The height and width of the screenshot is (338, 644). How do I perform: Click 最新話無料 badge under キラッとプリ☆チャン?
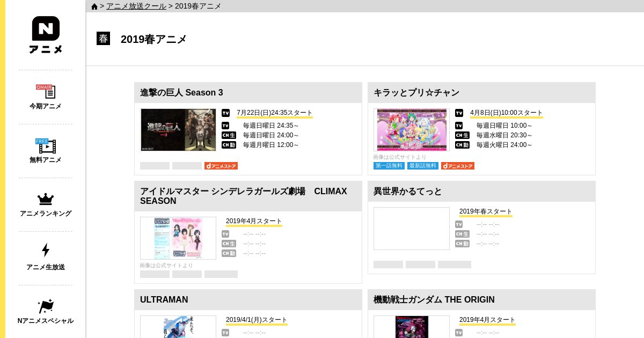[423, 166]
